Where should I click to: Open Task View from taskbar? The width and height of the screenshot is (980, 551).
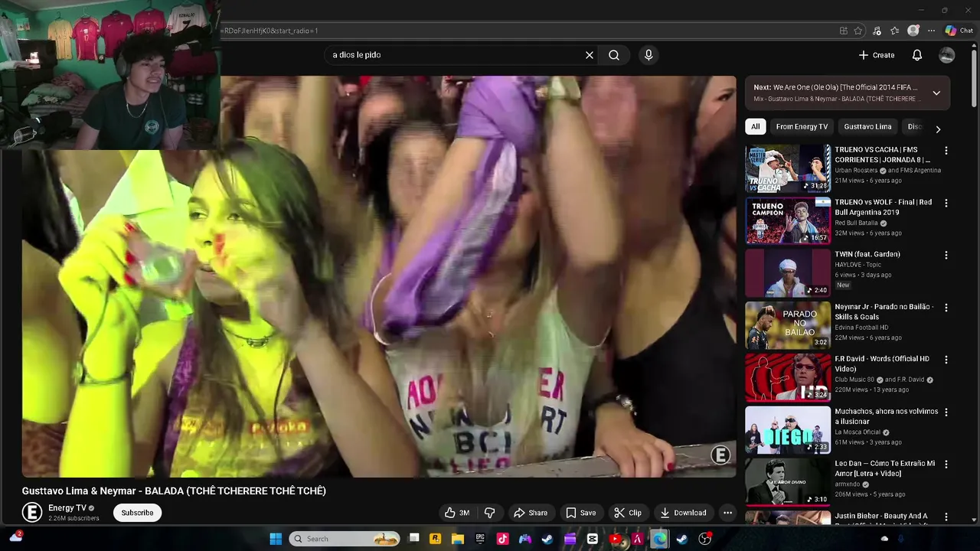(x=414, y=539)
